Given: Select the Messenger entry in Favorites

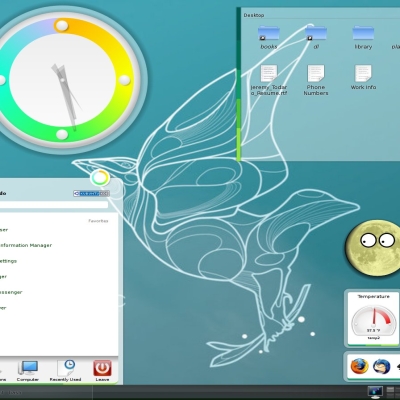Looking at the screenshot, I should [x=11, y=292].
